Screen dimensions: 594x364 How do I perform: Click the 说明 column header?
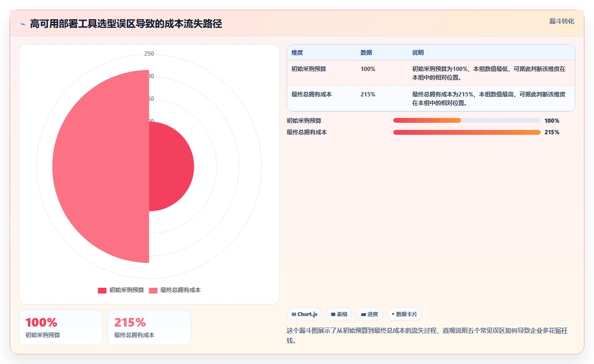418,53
